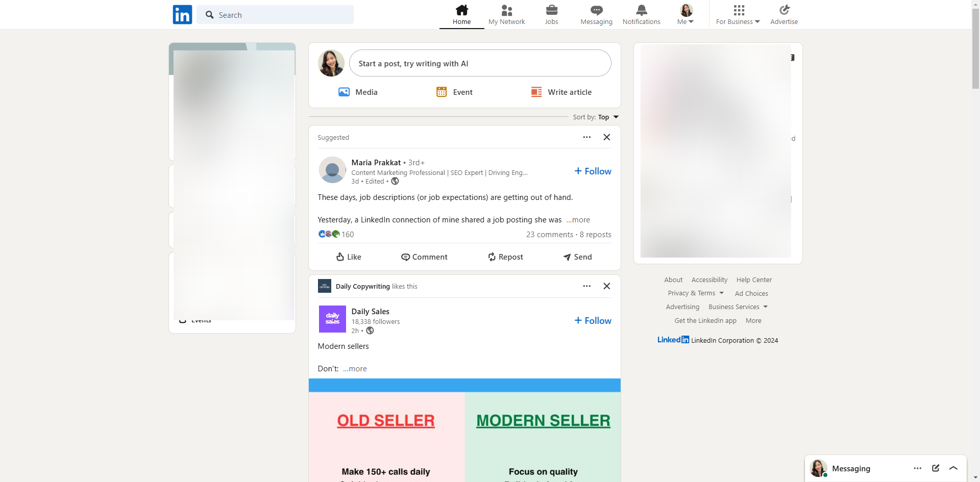Start a post in the composer box
Screen dimensions: 980x482
[480, 63]
